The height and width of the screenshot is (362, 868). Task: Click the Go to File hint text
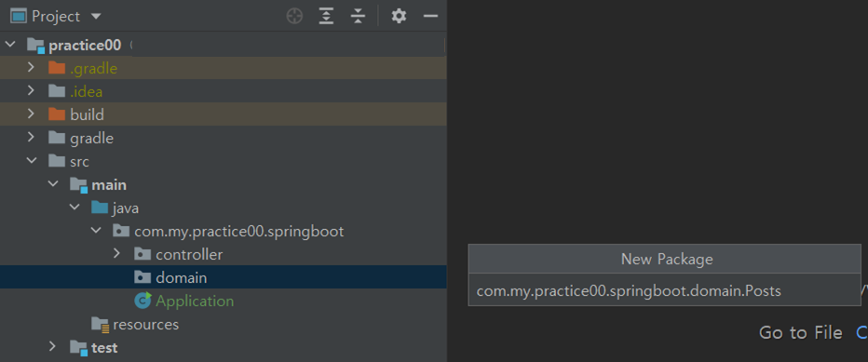coord(800,332)
